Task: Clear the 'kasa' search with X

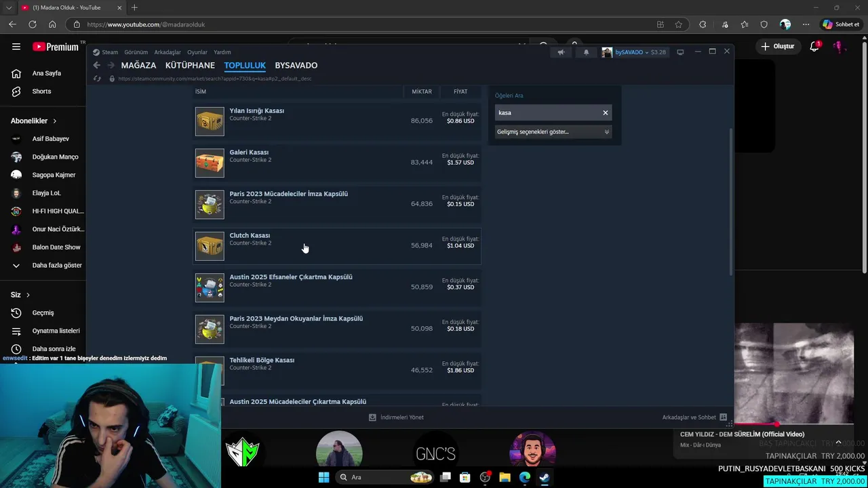Action: [x=606, y=113]
